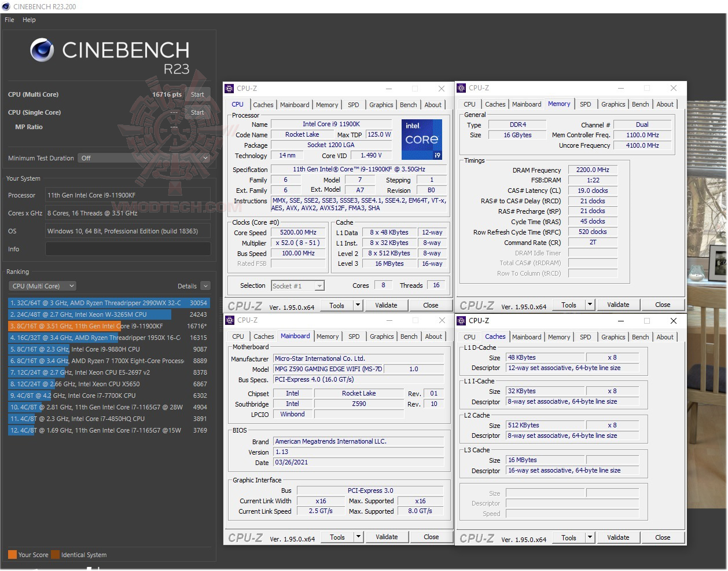Screen dimensions: 728x571
Task: Click Validate in CPU-Z Mainboard window
Action: point(387,537)
